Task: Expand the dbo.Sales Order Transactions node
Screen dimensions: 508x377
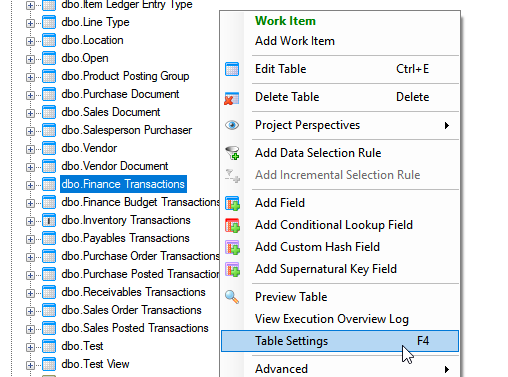Action: tap(30, 311)
